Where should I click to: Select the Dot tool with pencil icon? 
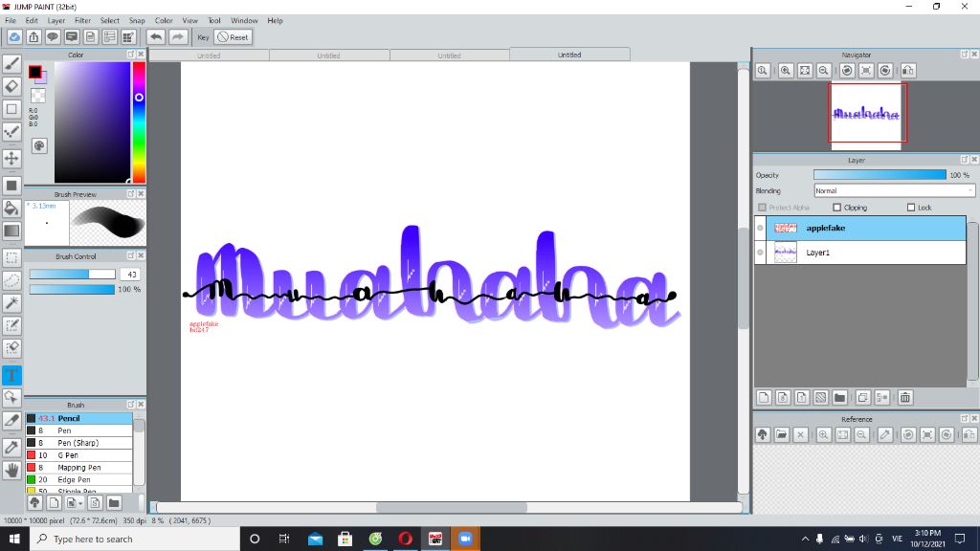click(11, 131)
